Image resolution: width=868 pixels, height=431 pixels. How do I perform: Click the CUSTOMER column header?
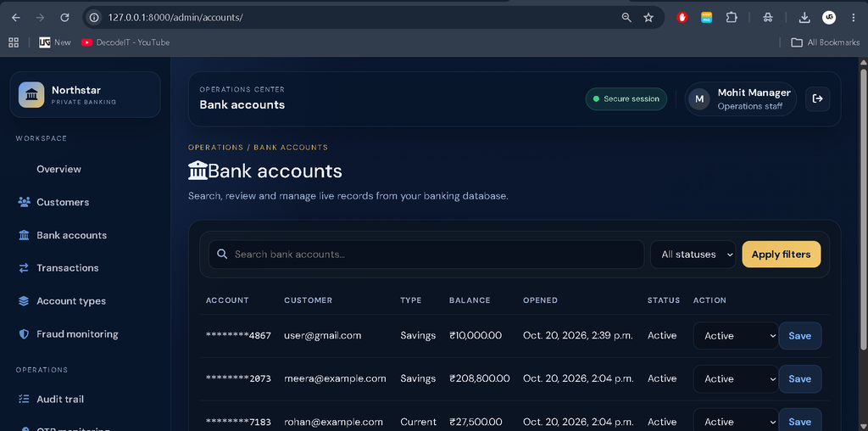(309, 300)
